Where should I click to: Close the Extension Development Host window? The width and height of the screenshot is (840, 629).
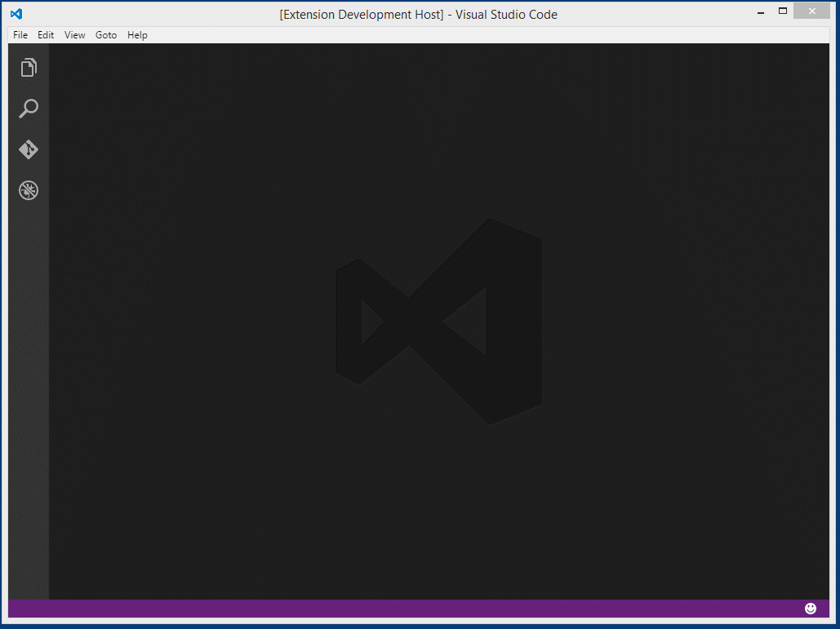(x=811, y=11)
